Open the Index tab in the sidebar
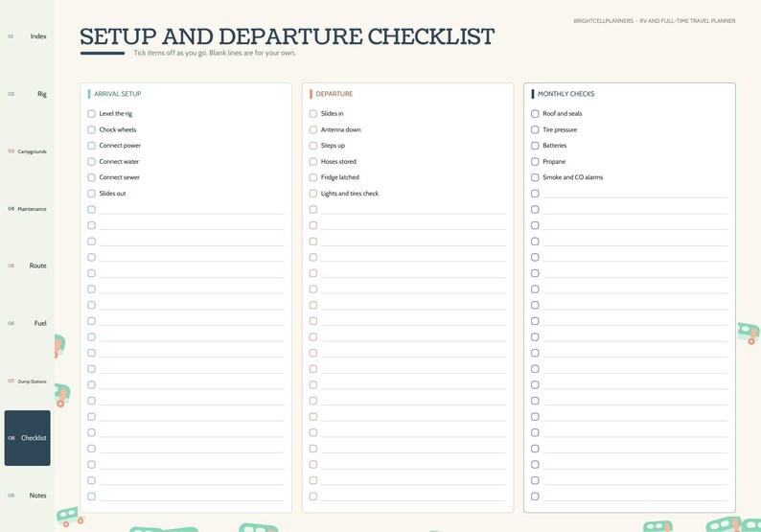This screenshot has height=532, width=761. tap(27, 36)
